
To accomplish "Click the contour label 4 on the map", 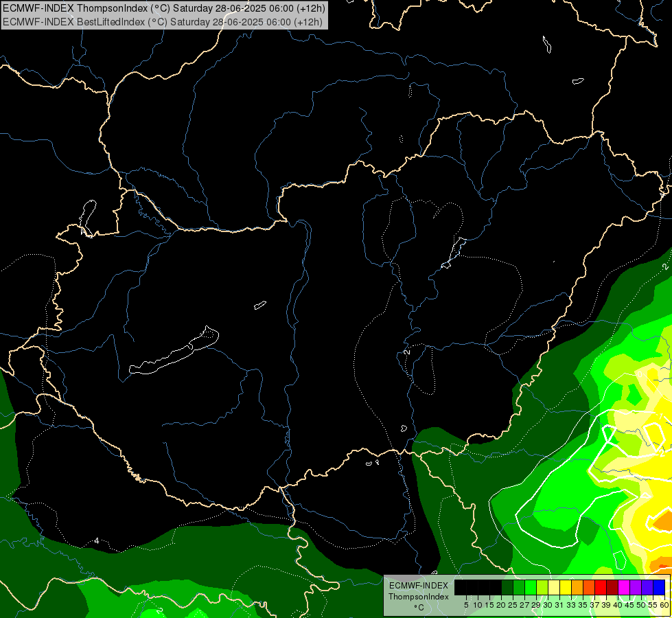I will [x=97, y=540].
